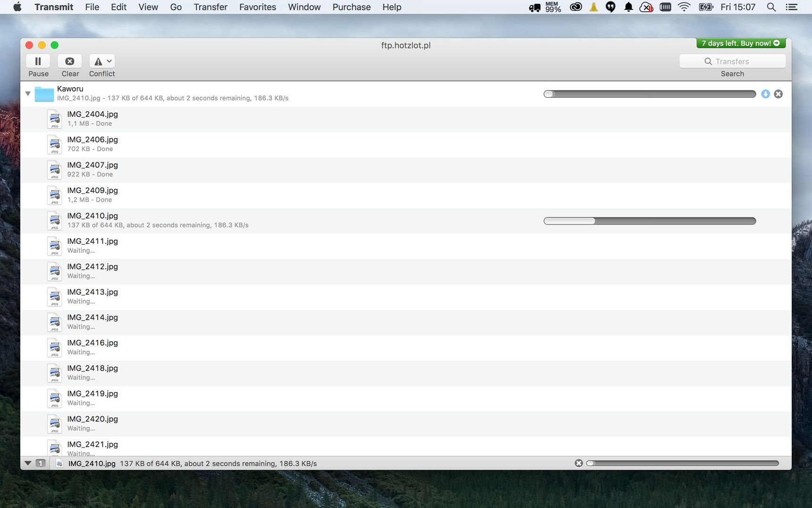812x508 pixels.
Task: Collapse the Kaworu folder disclosure triangle
Action: (28, 94)
